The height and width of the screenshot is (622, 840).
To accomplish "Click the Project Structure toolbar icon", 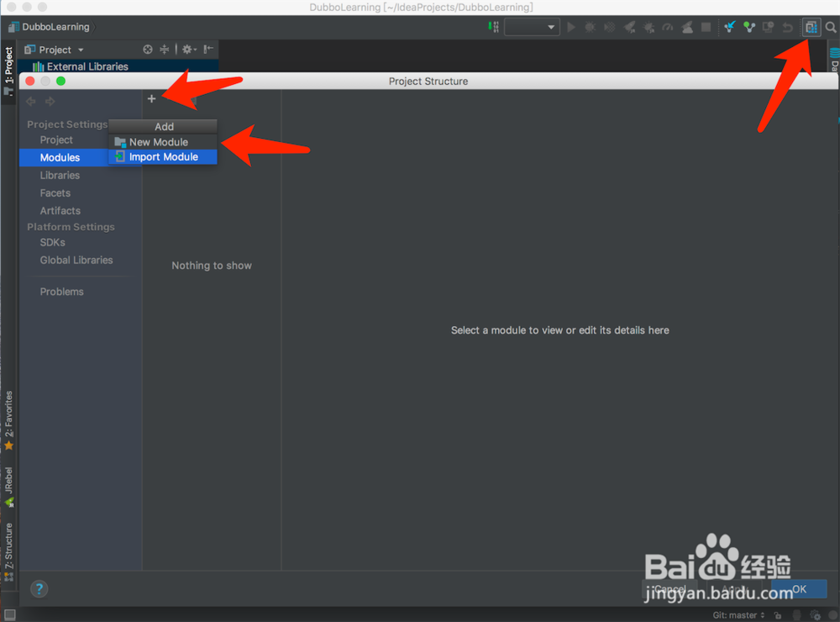I will [x=811, y=27].
